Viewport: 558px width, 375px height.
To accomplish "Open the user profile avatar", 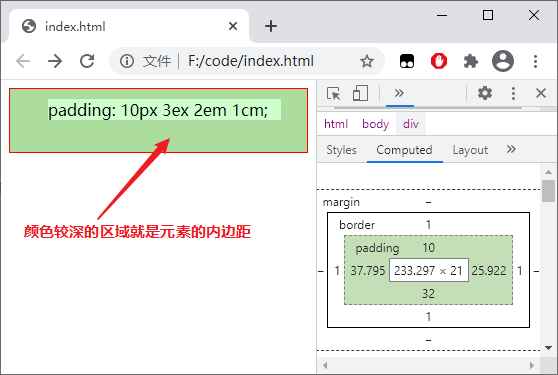I will tap(503, 61).
